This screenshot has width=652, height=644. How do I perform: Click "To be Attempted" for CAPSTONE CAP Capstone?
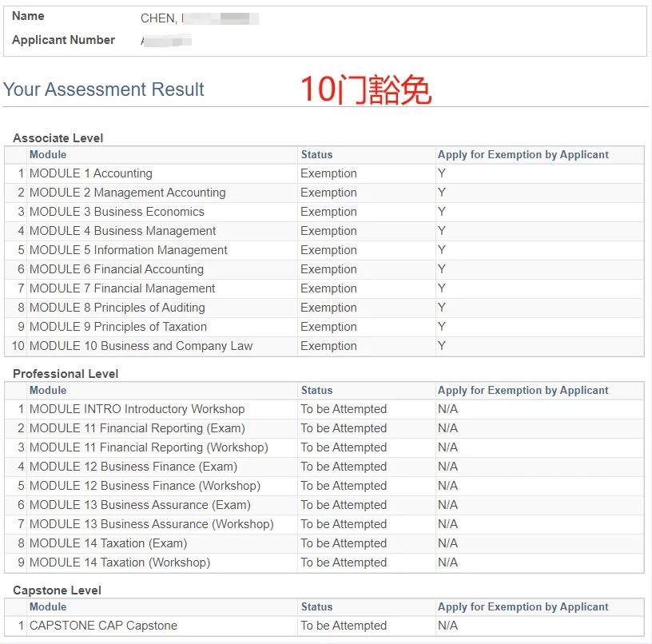click(344, 626)
